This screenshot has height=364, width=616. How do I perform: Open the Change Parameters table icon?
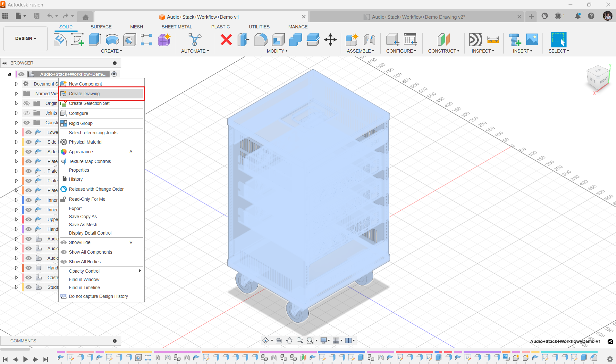(410, 40)
